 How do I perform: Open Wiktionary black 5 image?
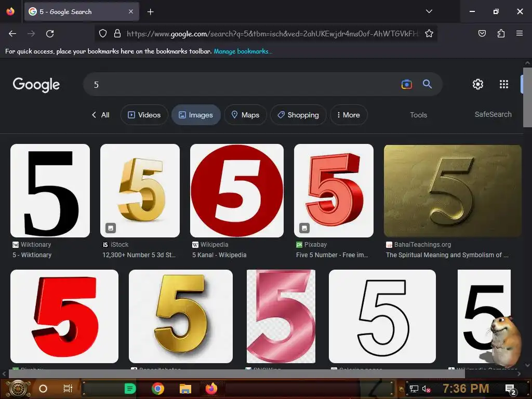[50, 191]
